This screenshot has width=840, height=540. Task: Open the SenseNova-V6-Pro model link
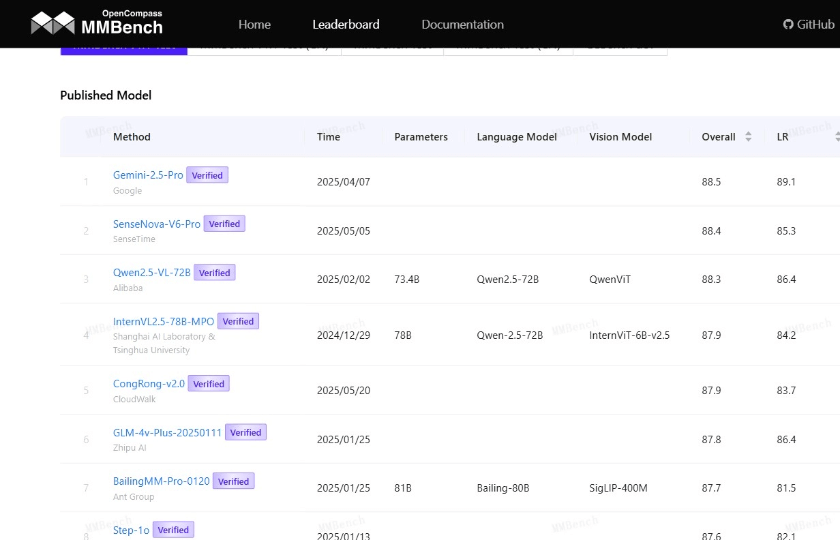157,224
